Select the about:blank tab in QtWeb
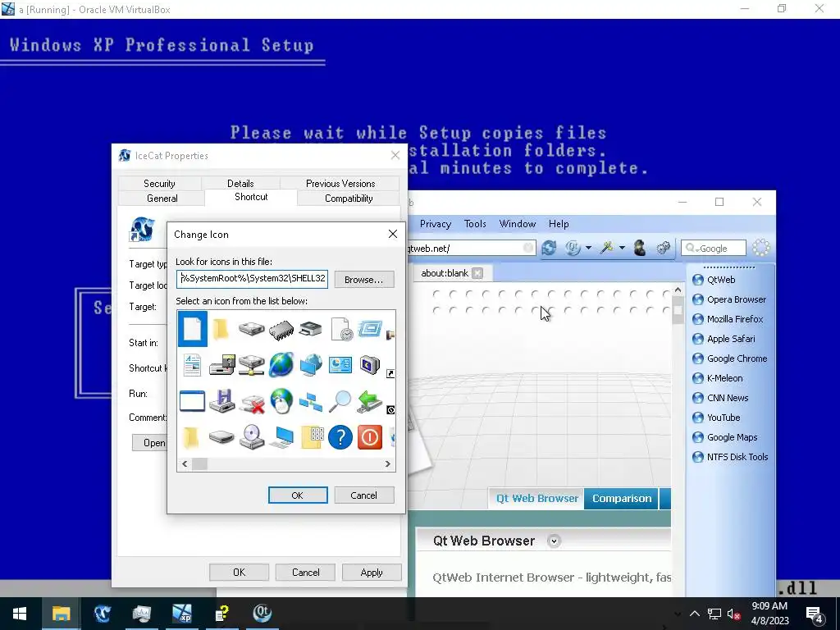Viewport: 840px width, 630px height. click(x=445, y=273)
